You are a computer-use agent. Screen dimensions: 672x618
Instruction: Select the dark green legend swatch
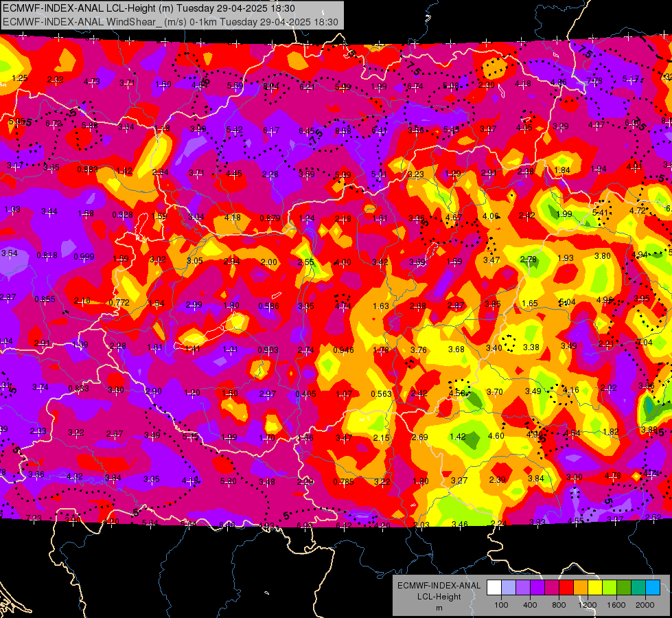pyautogui.click(x=624, y=588)
